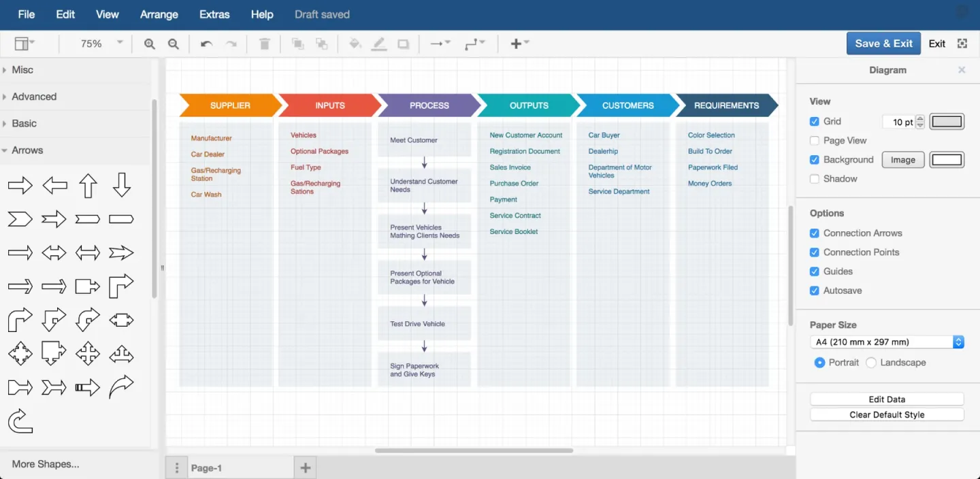This screenshot has width=980, height=479.
Task: Turn off Autosave
Action: tap(815, 290)
